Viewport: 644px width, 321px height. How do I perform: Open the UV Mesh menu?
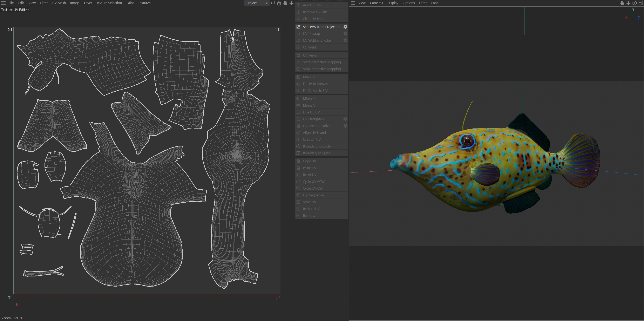pos(59,3)
